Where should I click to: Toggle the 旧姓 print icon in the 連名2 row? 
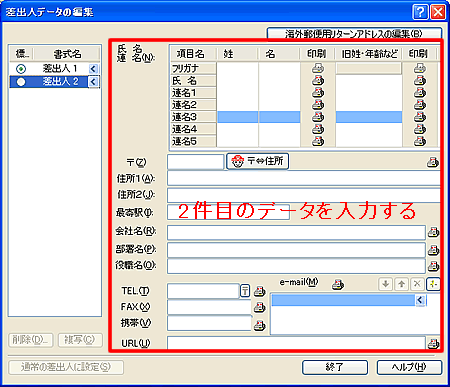click(420, 105)
